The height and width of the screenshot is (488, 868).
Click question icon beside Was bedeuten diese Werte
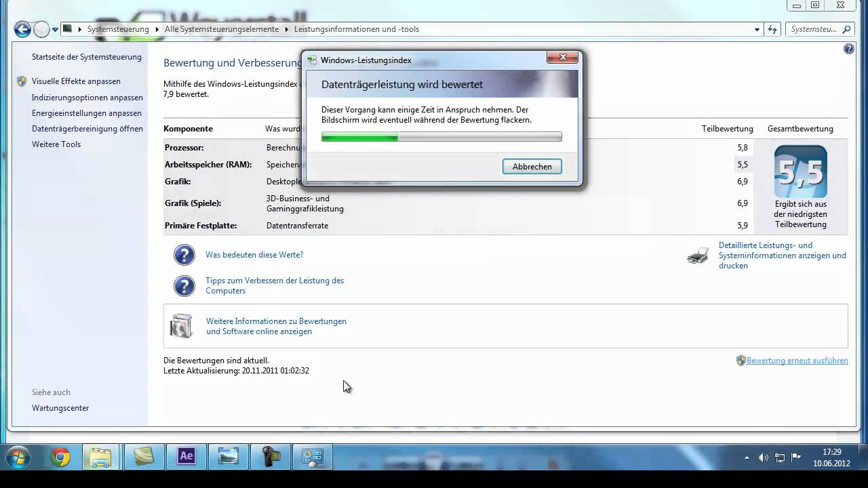point(184,255)
